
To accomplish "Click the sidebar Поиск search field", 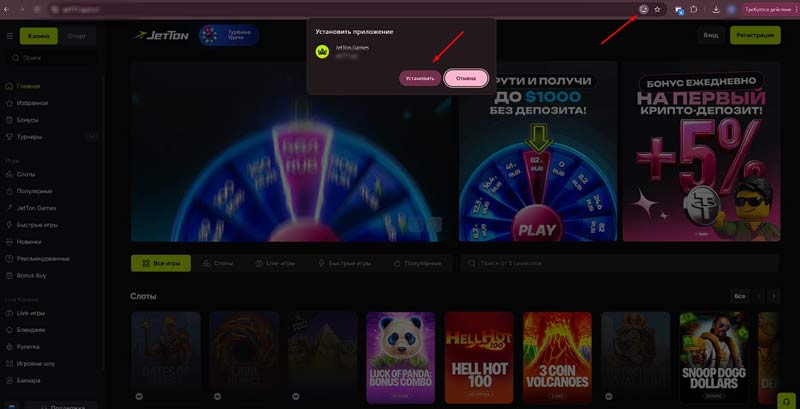I will click(51, 58).
